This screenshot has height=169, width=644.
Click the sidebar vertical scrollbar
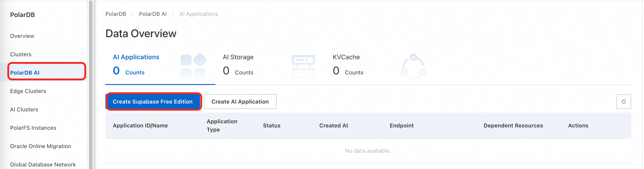91,85
